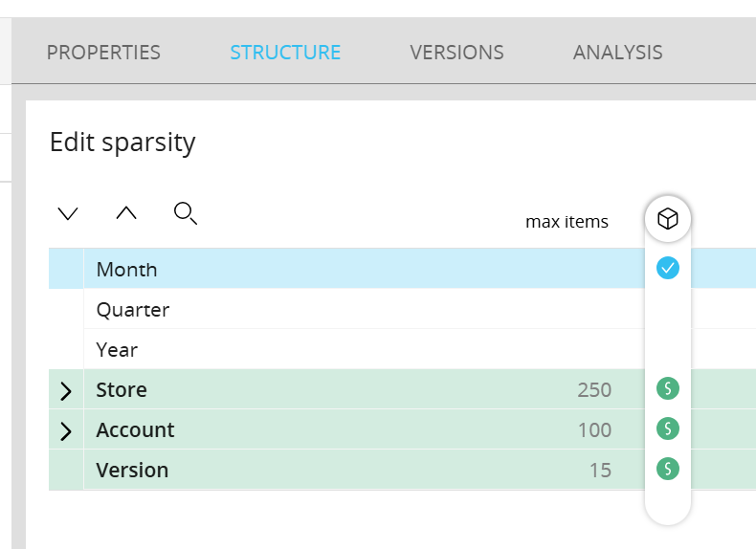Screen dimensions: 756x549
Task: Select the Month row
Action: pyautogui.click(x=402, y=269)
